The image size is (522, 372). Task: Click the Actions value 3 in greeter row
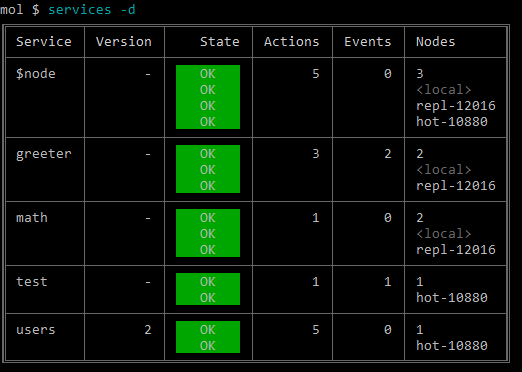[x=316, y=154]
